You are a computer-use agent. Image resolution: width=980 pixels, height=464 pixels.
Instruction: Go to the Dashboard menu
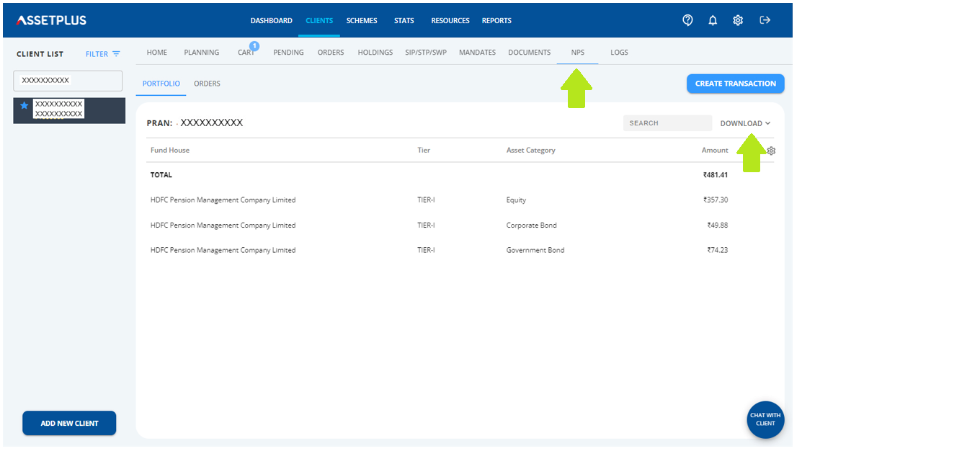pos(271,21)
